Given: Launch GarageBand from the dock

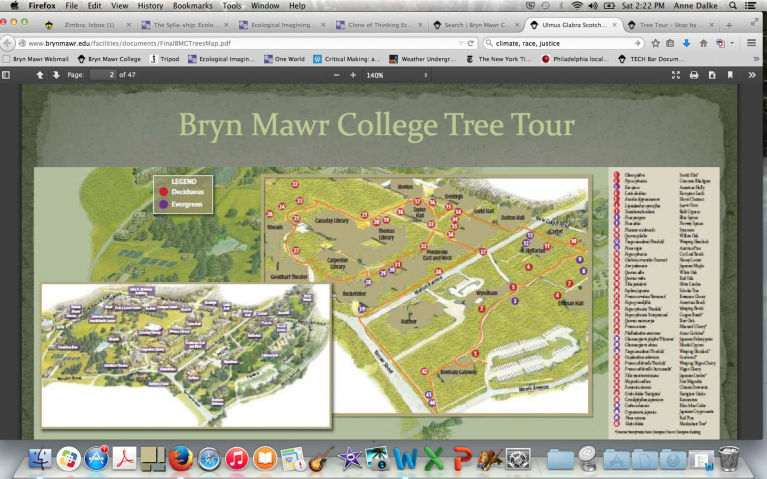Looking at the screenshot, I should click(321, 459).
